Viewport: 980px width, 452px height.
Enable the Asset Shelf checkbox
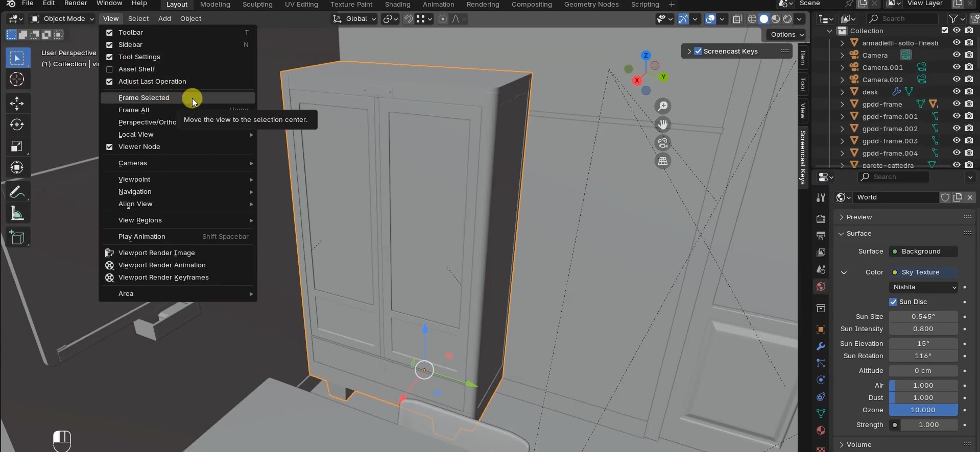(x=109, y=69)
